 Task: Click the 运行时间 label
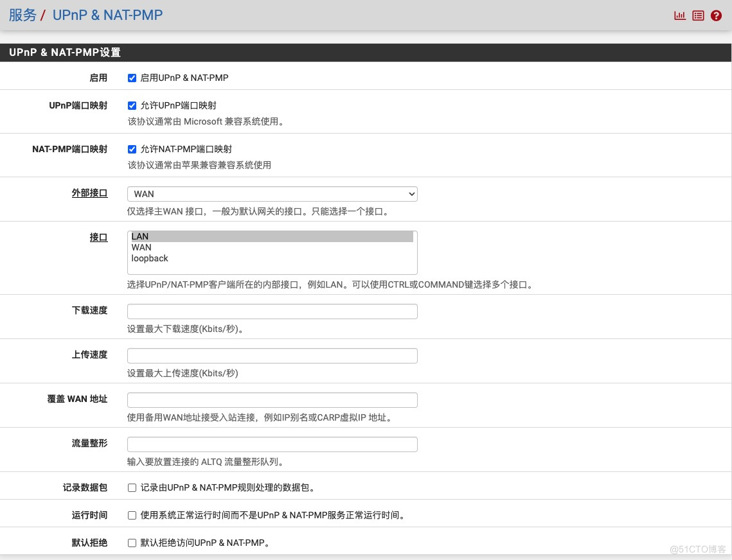point(89,515)
